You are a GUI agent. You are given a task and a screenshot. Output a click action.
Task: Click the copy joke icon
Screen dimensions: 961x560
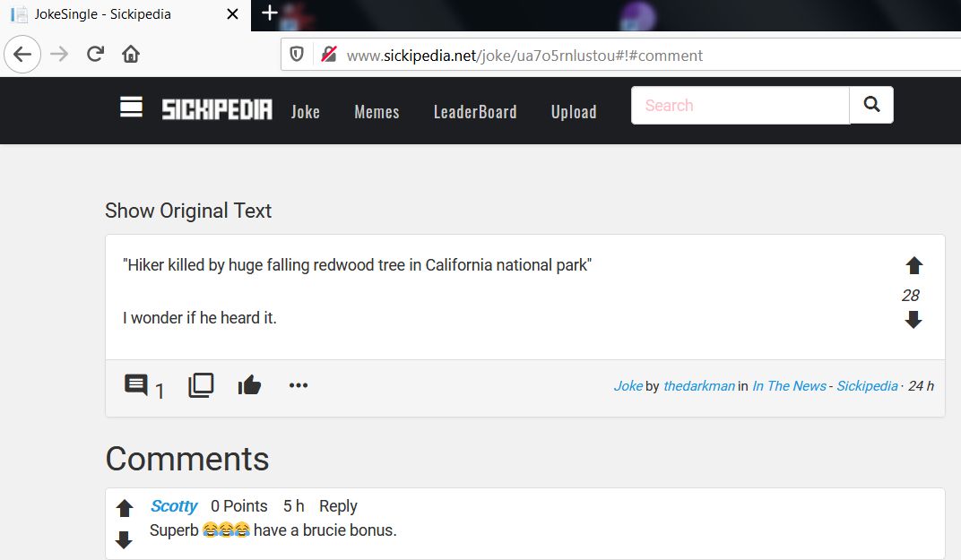201,386
